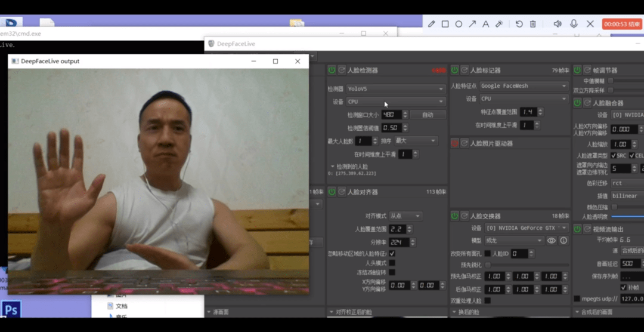Click the 自动 auto window size button
The width and height of the screenshot is (644, 332).
428,115
